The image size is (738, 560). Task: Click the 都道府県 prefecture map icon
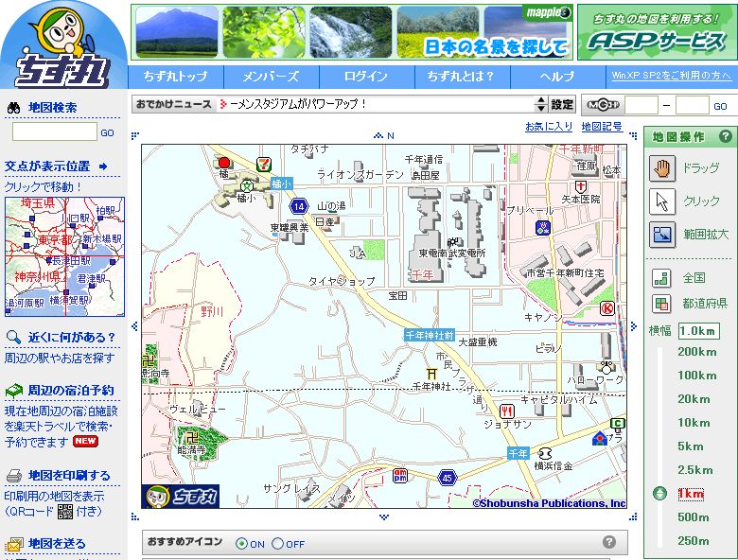(x=661, y=304)
